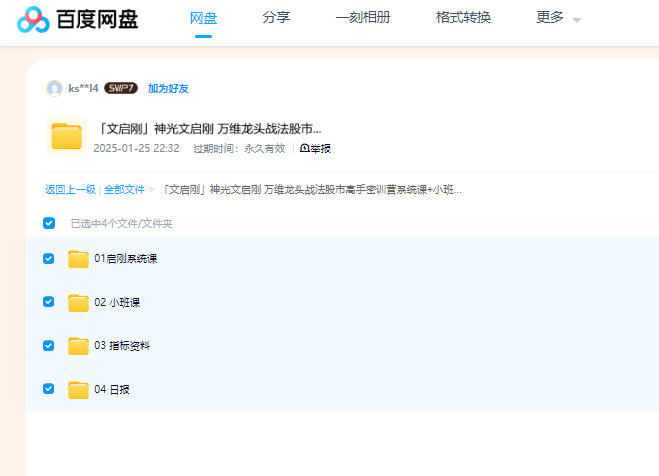Viewport: 659px width, 476px height.
Task: Uncheck the 03 指标资料 folder checkbox
Action: pos(49,345)
